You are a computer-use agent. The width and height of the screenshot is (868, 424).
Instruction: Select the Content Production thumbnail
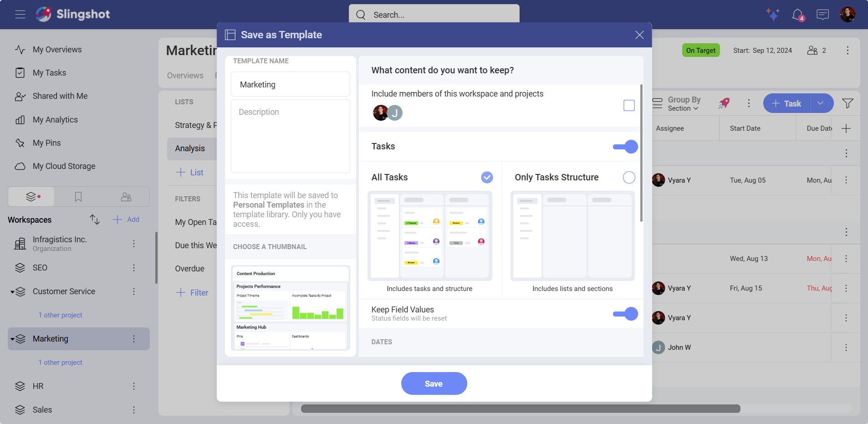pyautogui.click(x=290, y=308)
